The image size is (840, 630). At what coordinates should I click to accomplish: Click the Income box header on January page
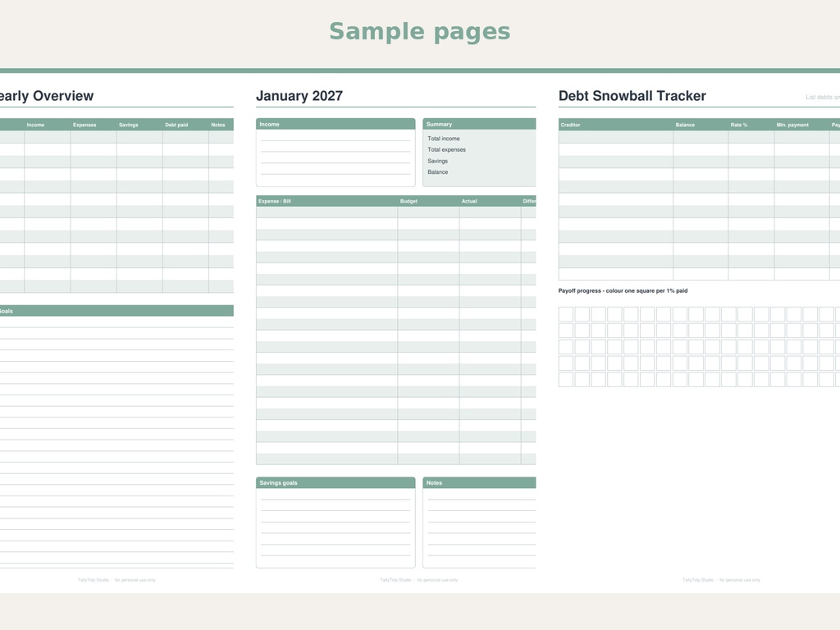tap(336, 125)
